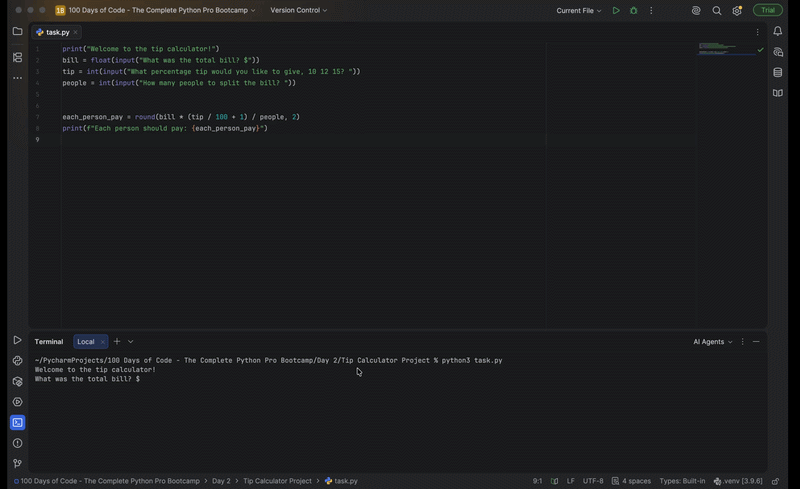Toggle file read-only lock icon
Screen dimensions: 800x489
point(776,481)
